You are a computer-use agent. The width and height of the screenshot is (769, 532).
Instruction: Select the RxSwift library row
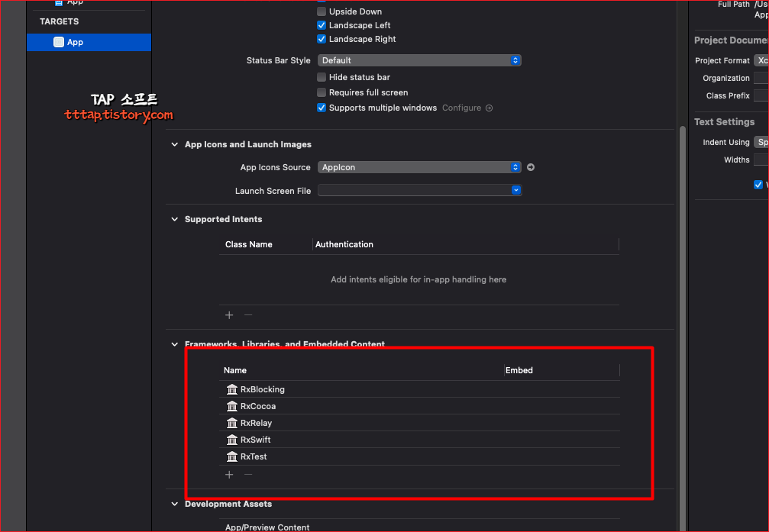[x=419, y=440]
